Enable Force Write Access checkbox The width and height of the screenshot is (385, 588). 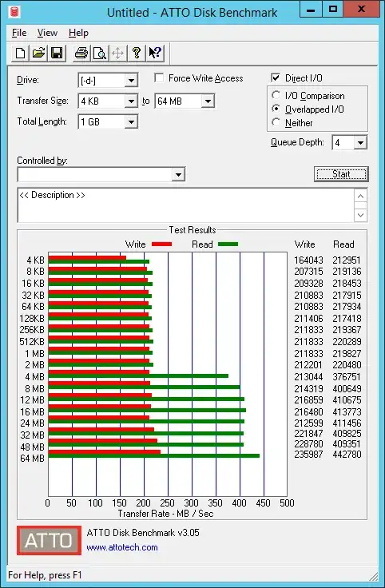pos(159,78)
